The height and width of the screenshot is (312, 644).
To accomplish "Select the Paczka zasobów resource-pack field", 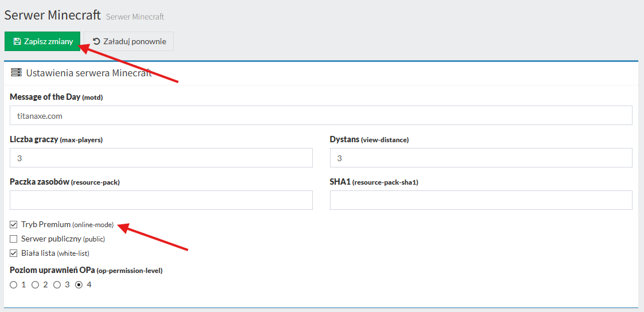I will (x=161, y=200).
